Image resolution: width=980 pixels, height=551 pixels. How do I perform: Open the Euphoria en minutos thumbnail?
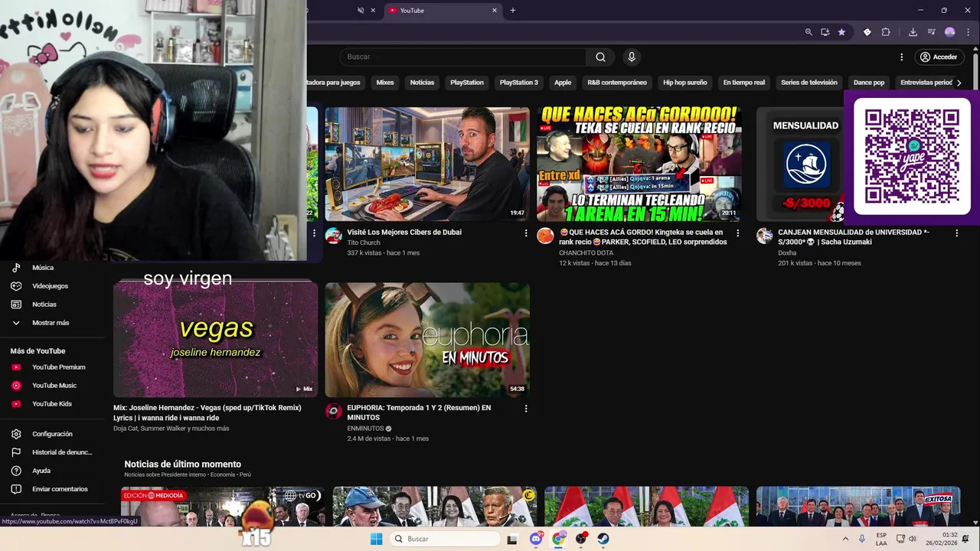427,340
